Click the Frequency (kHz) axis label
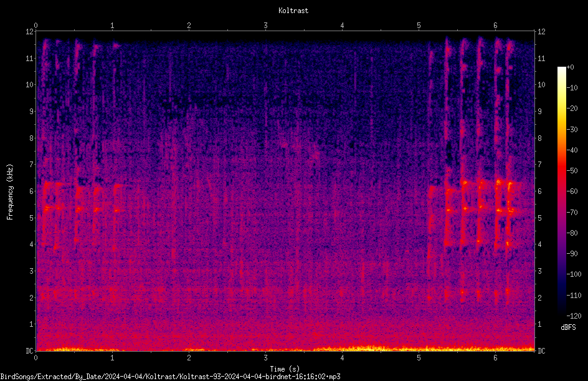This screenshot has height=381, width=588. [10, 192]
